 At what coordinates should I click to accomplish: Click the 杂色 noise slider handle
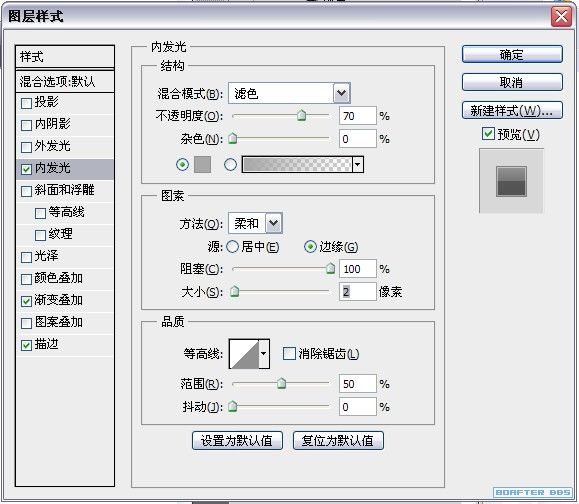pos(232,138)
